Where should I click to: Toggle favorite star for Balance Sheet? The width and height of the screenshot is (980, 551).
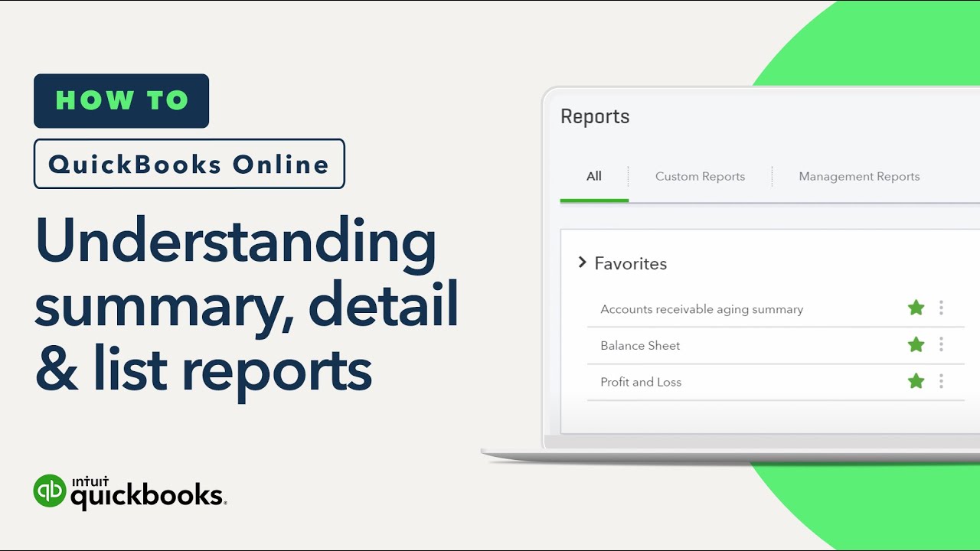coord(916,344)
